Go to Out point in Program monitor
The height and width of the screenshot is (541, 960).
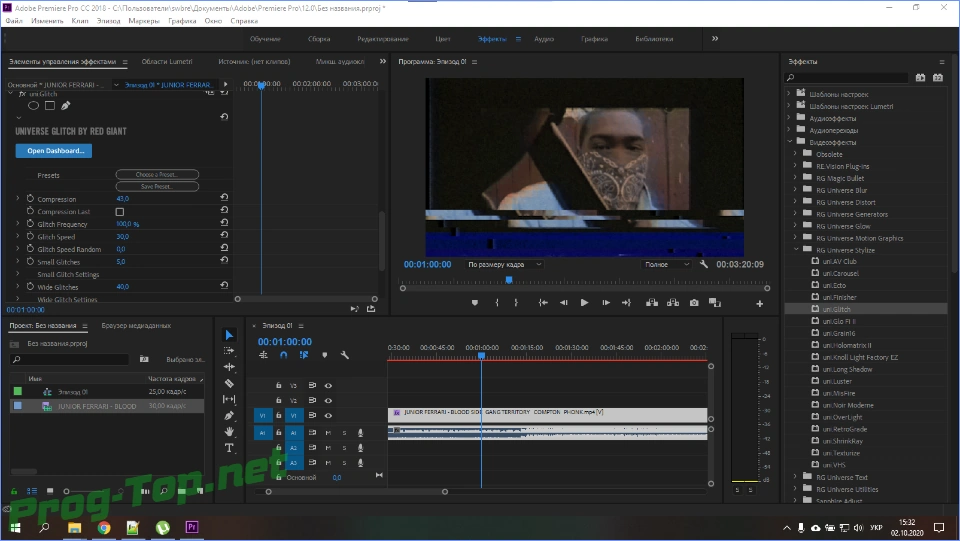626,302
